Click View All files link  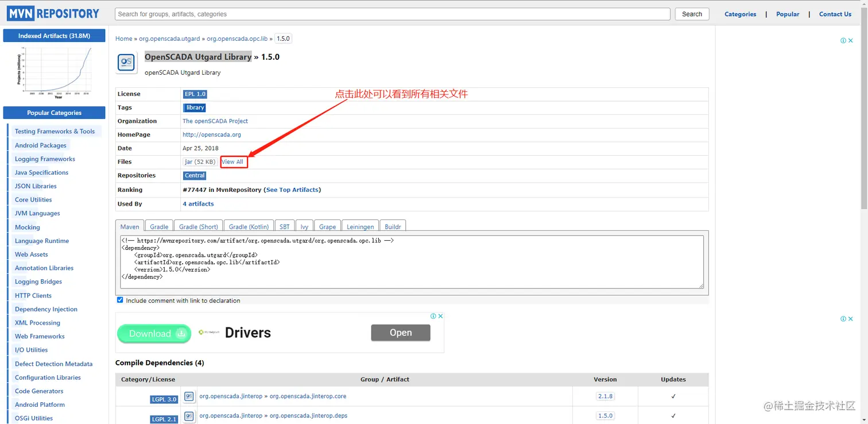pos(232,162)
